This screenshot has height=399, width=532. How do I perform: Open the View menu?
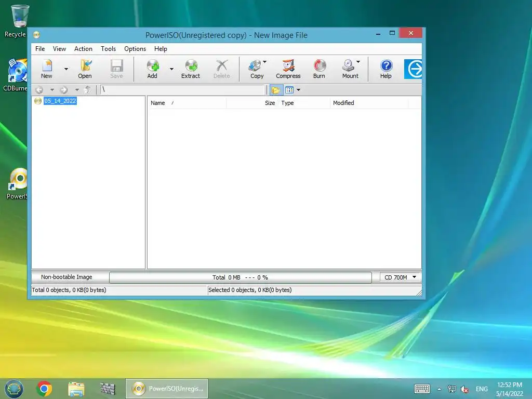pos(59,49)
